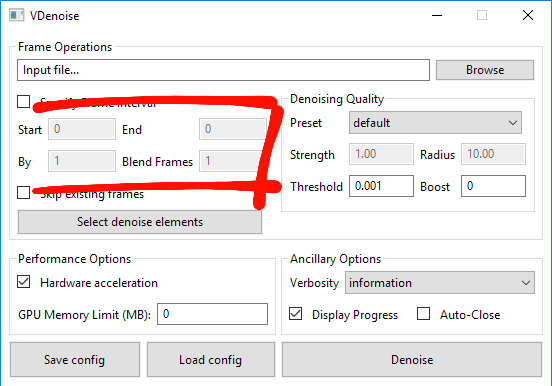
Task: Click the Denoising Quality group title
Action: tap(337, 99)
